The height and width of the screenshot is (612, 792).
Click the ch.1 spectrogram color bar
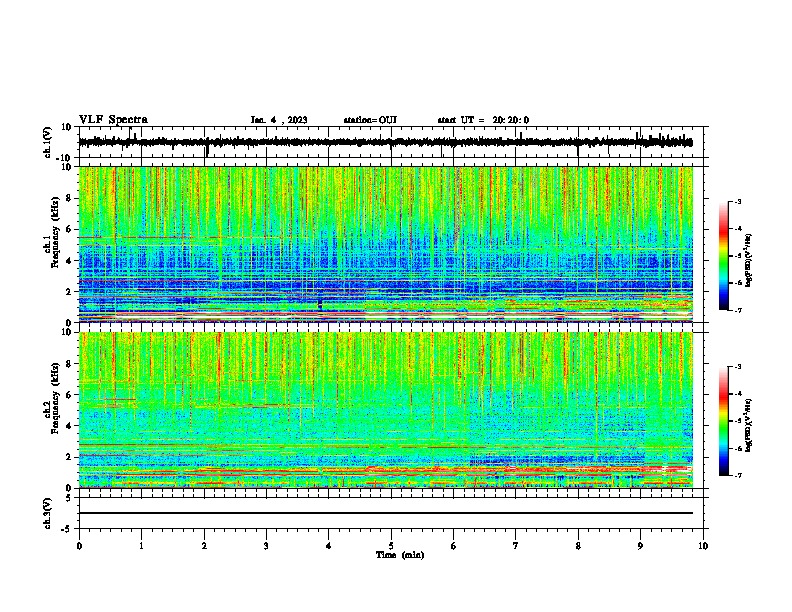click(x=724, y=256)
